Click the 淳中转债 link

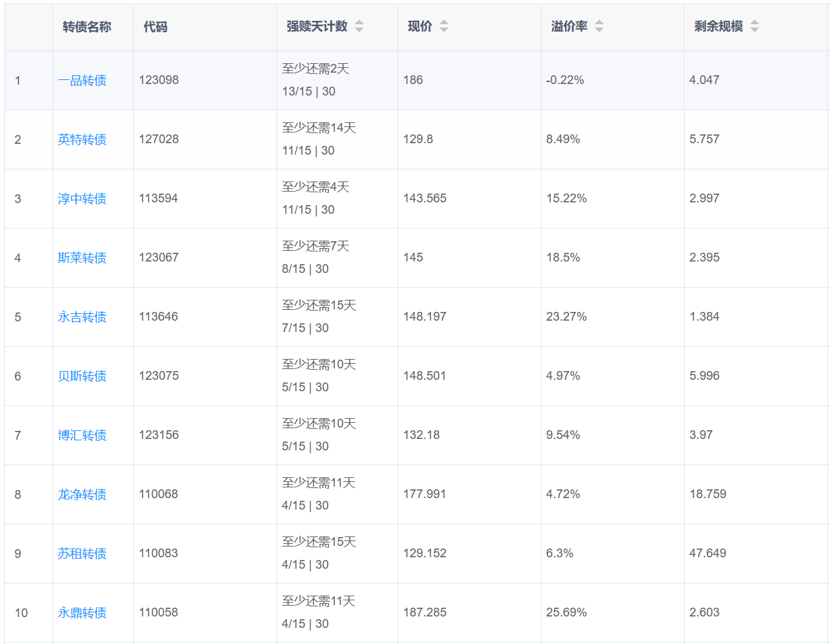point(82,199)
